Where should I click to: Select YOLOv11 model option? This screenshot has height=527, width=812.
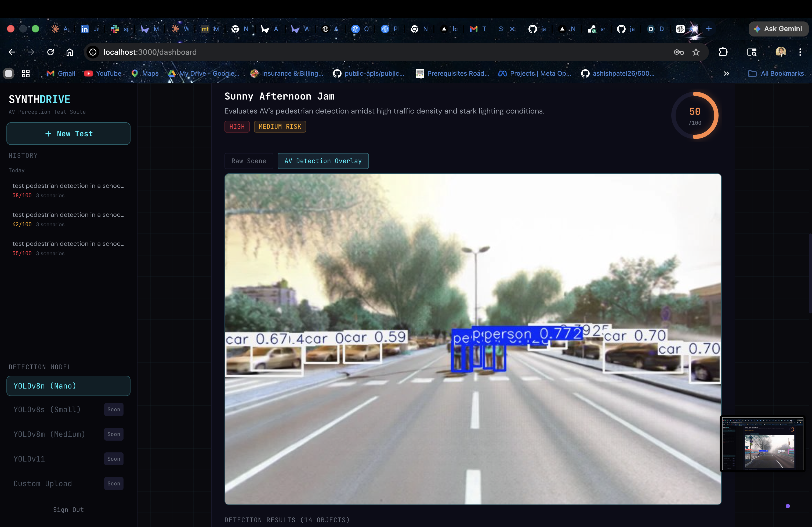click(x=29, y=459)
